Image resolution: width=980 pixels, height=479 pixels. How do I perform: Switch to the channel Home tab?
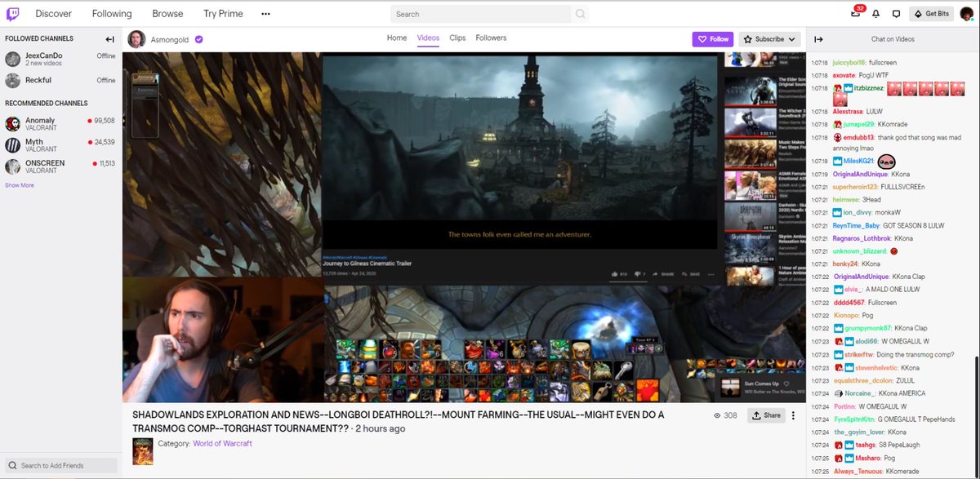397,38
